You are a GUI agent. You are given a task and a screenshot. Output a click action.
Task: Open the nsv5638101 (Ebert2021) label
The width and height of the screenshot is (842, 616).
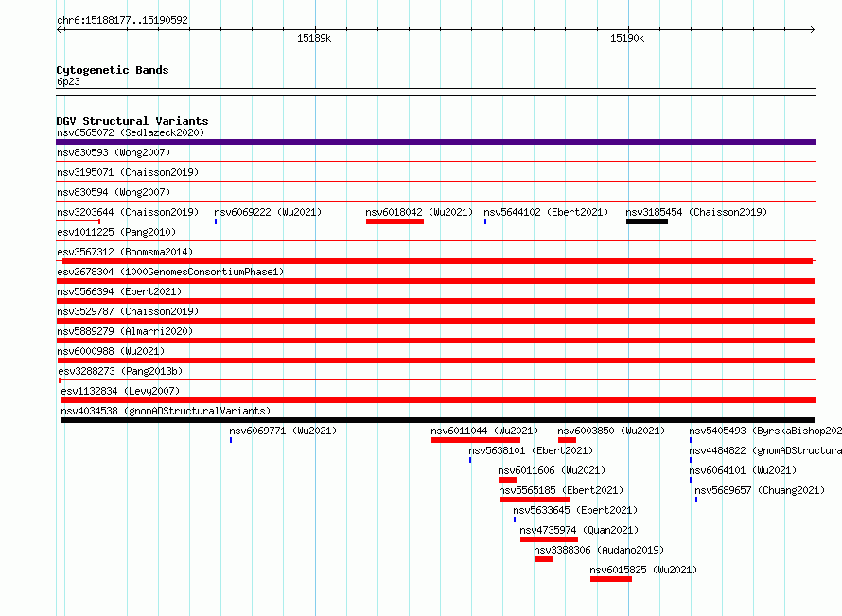click(x=531, y=450)
